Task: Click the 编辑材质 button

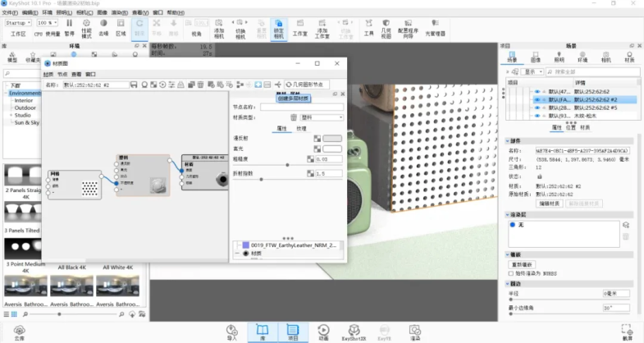Action: coord(549,203)
